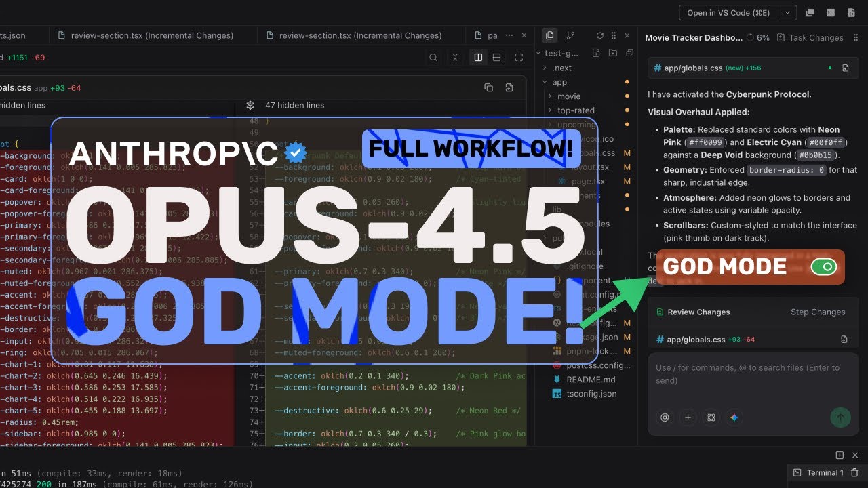Close the terminal panel
This screenshot has width=868, height=488.
(x=856, y=455)
